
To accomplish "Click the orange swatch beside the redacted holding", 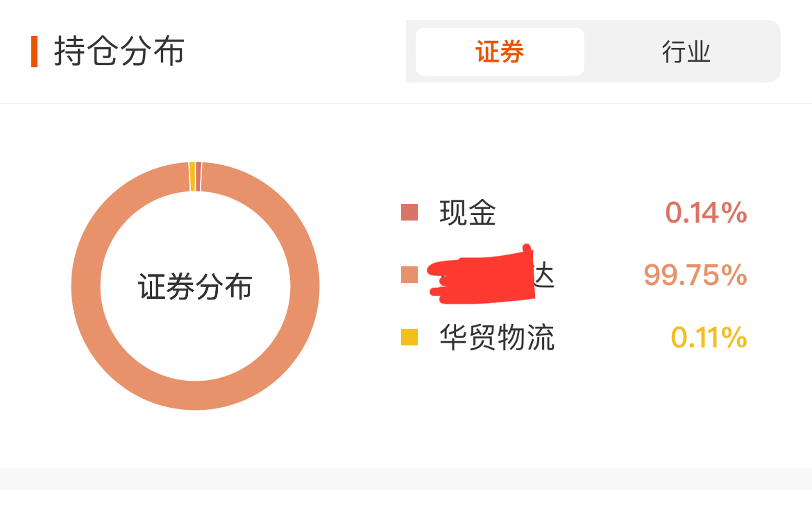I will [x=409, y=275].
